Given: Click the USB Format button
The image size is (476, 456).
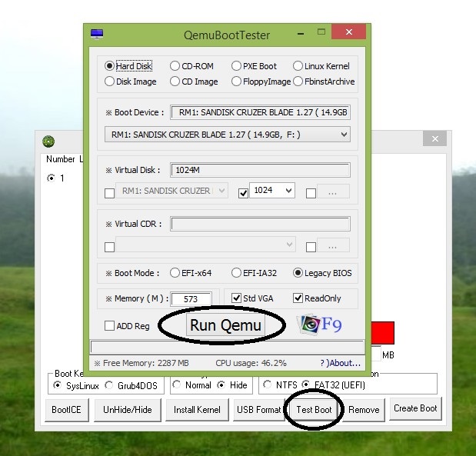Looking at the screenshot, I should 258,410.
